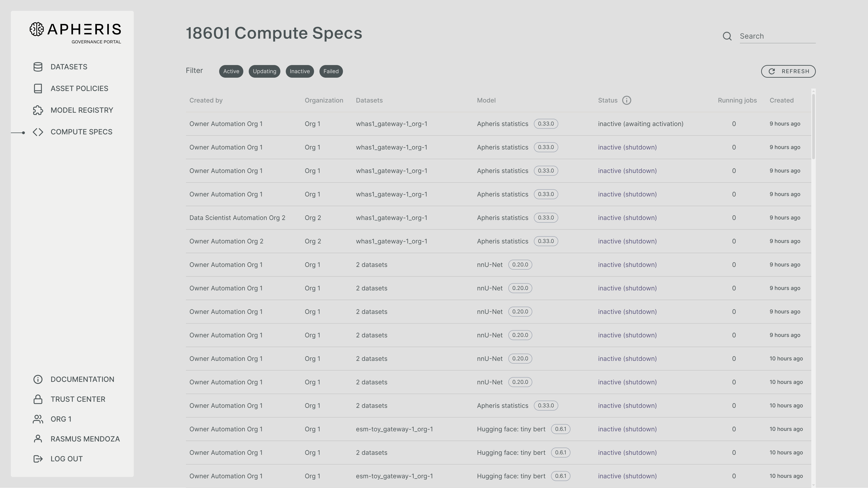Click the Documentation info icon
The height and width of the screenshot is (488, 868).
(x=38, y=379)
